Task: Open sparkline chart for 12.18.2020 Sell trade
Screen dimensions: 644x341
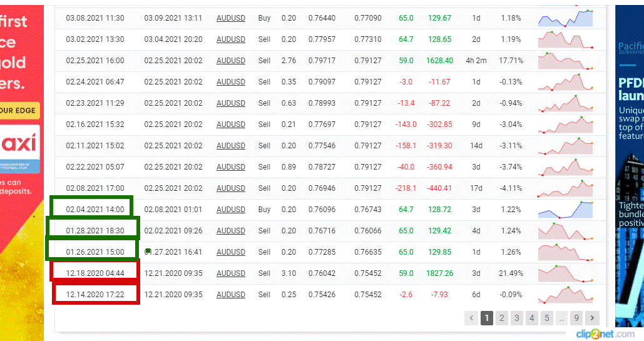Action: pyautogui.click(x=566, y=273)
